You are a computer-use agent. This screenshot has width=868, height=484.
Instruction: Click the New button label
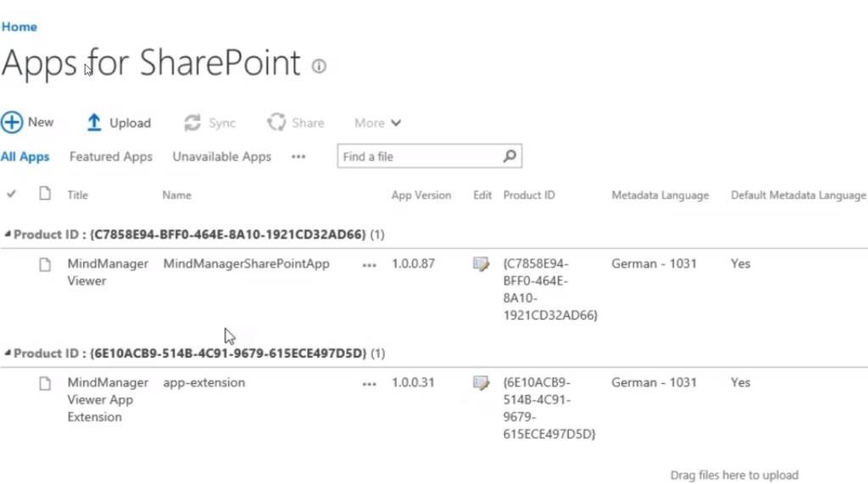pos(41,122)
